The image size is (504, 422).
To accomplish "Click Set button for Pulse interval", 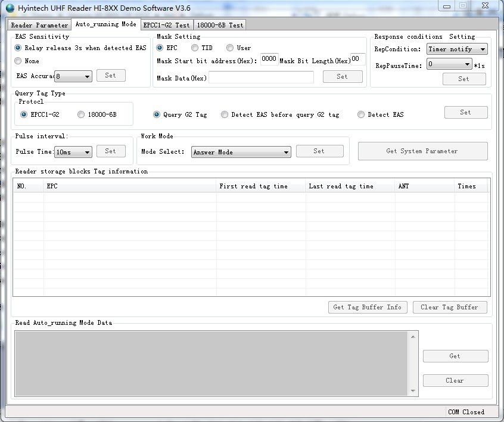I will click(x=111, y=151).
